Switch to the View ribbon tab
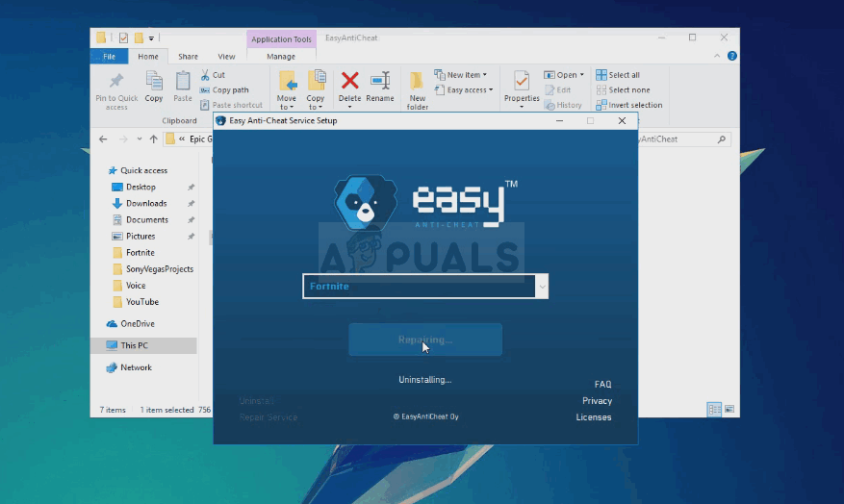Viewport: 844px width, 504px height. click(226, 57)
